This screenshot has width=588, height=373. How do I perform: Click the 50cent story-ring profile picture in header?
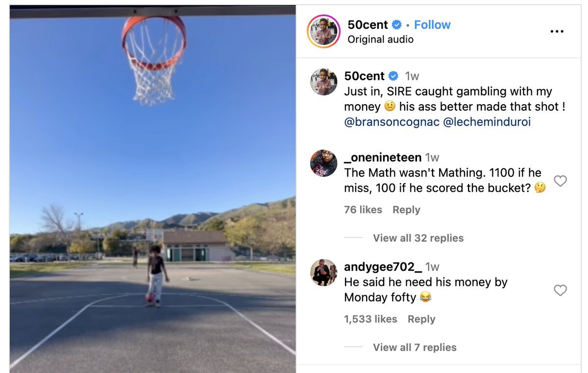click(323, 32)
